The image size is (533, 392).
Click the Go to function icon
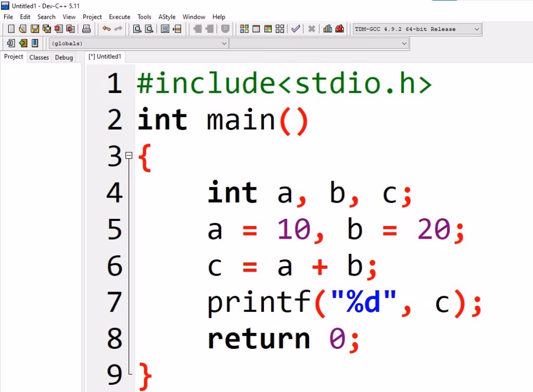[x=165, y=29]
